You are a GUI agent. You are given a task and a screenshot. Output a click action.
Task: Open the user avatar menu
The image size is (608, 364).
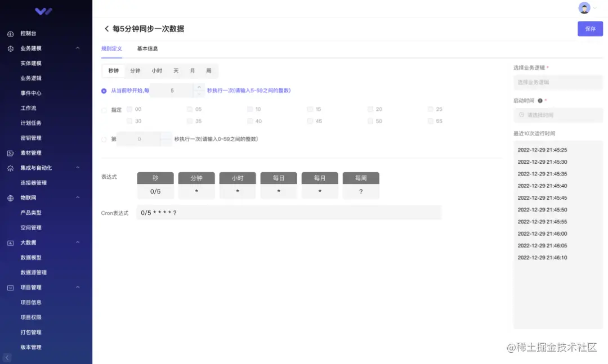[x=584, y=8]
